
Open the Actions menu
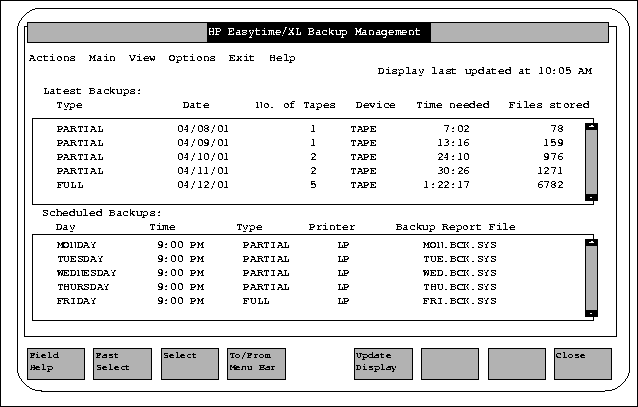pyautogui.click(x=52, y=58)
